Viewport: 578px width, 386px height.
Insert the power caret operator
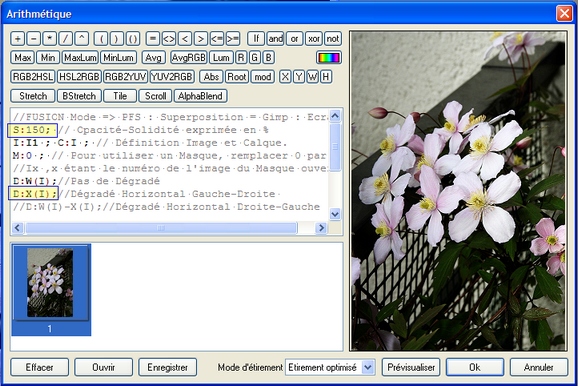tap(81, 39)
